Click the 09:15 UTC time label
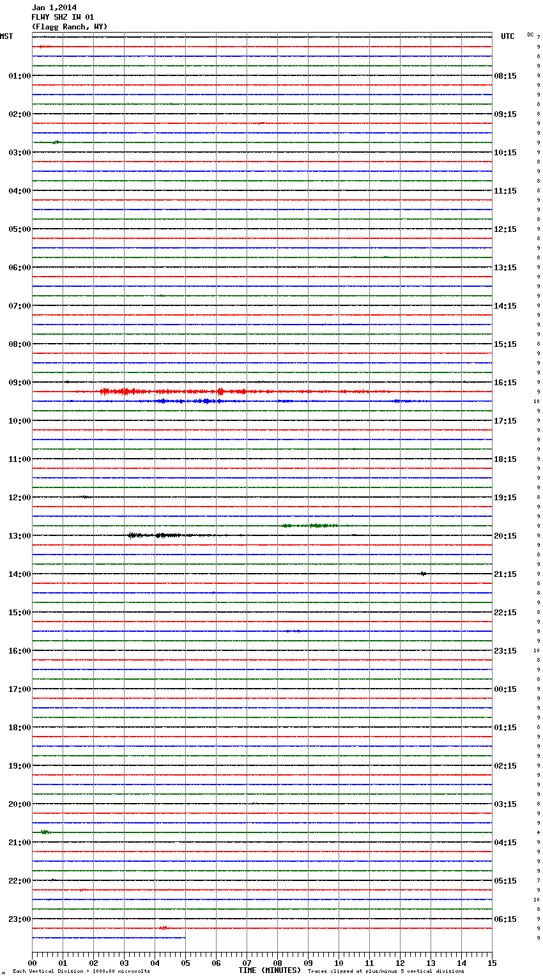This screenshot has width=543, height=980. (x=505, y=114)
